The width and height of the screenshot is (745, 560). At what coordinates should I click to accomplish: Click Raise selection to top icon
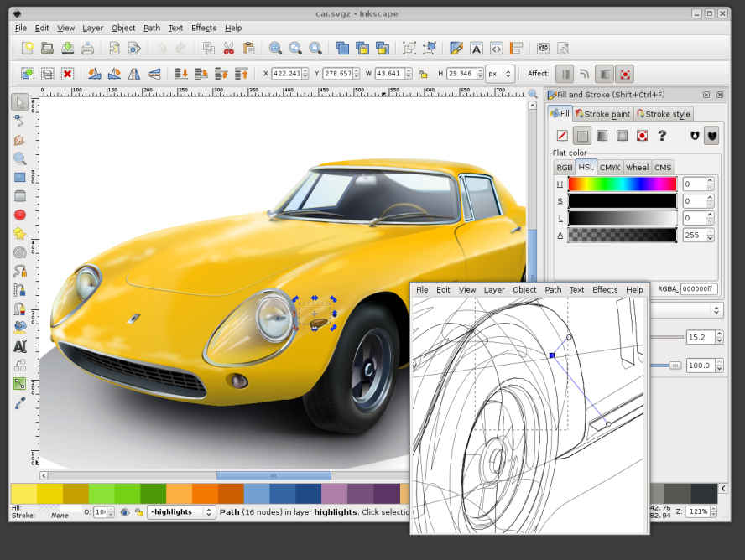pos(242,74)
